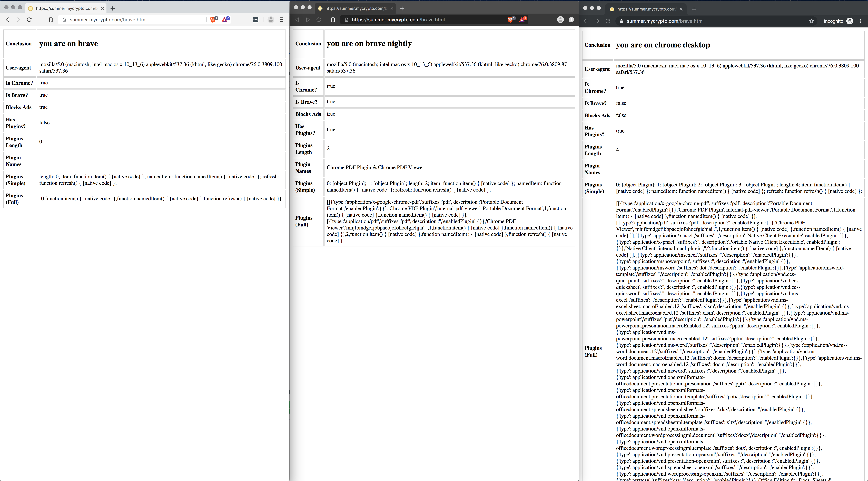
Task: Click 'Blocks Ads' label in left Brave window
Action: (18, 107)
